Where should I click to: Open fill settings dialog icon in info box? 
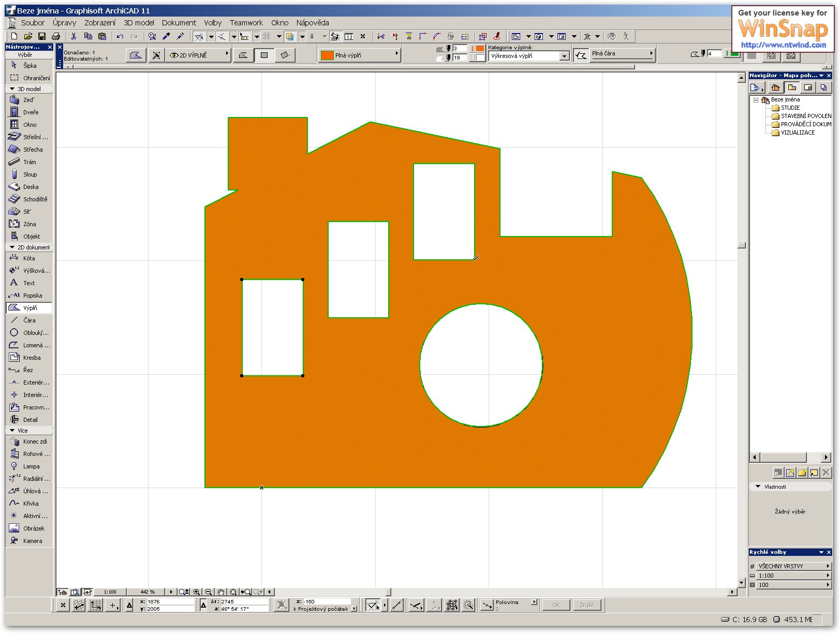point(136,55)
